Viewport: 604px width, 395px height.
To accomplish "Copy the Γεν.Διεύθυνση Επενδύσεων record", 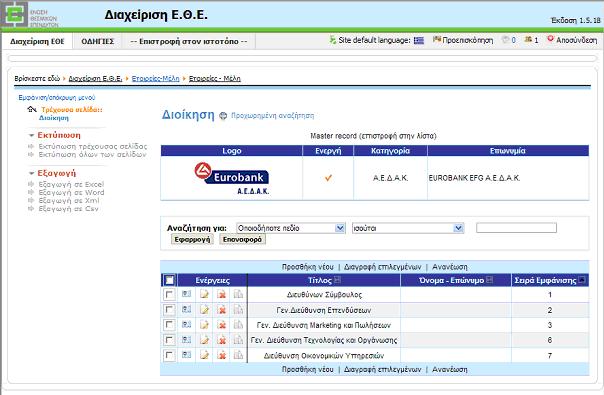I will [238, 309].
